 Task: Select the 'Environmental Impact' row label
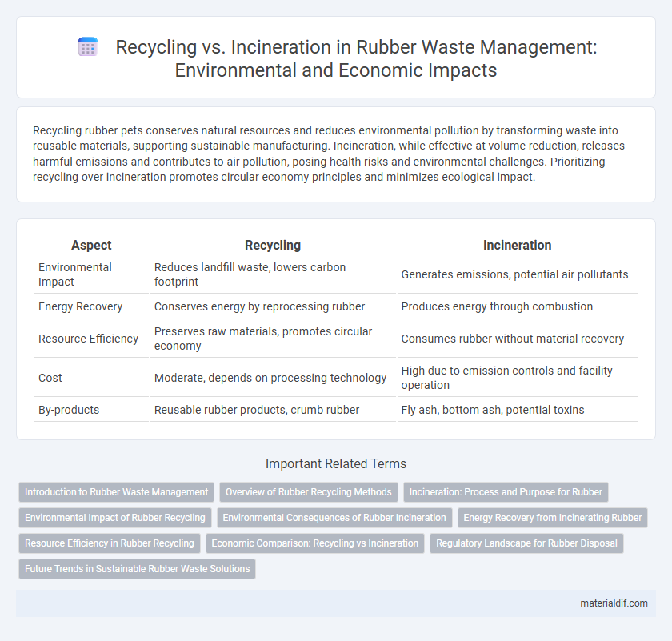pos(75,274)
